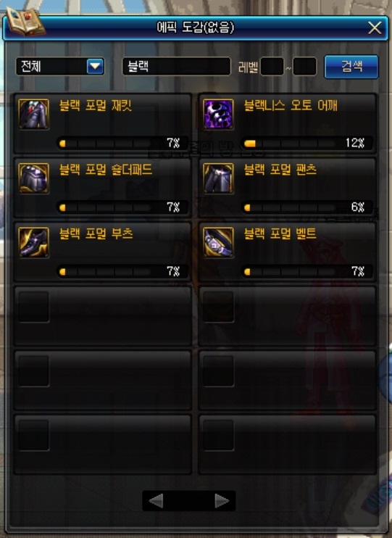Click the epic encyclopedia book icon
This screenshot has height=538, width=392.
(x=25, y=21)
